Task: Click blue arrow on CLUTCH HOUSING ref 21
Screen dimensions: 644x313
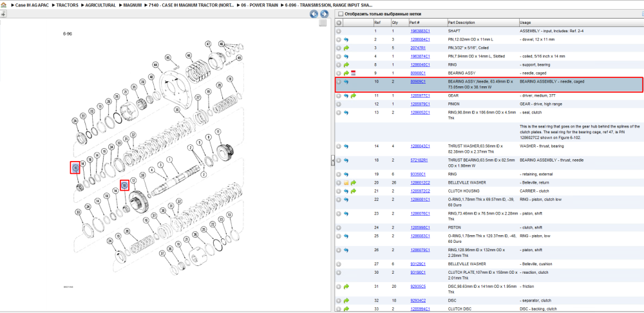Action: point(346,191)
